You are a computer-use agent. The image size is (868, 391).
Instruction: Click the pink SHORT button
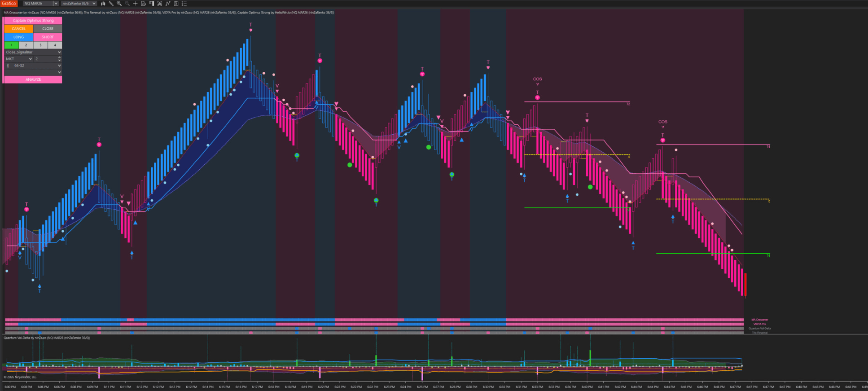coord(48,37)
